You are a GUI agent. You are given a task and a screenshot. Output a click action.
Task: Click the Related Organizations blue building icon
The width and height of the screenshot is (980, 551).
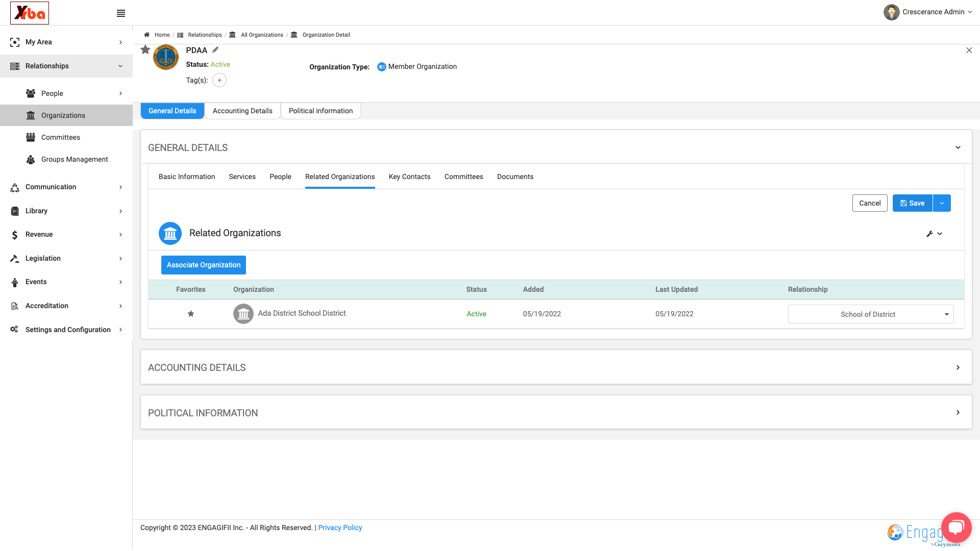[170, 233]
